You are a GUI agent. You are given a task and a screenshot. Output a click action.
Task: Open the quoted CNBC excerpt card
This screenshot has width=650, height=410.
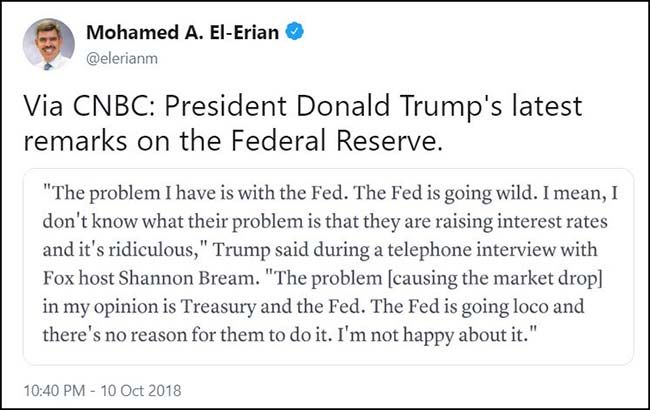pyautogui.click(x=324, y=266)
